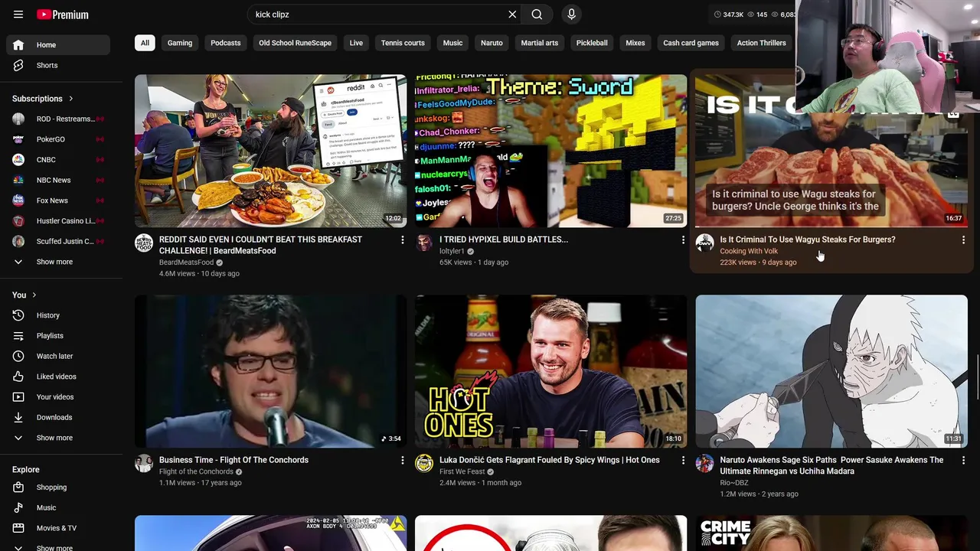Open ROD - Restreams subscription channel
The height and width of the screenshot is (551, 980).
(58, 119)
